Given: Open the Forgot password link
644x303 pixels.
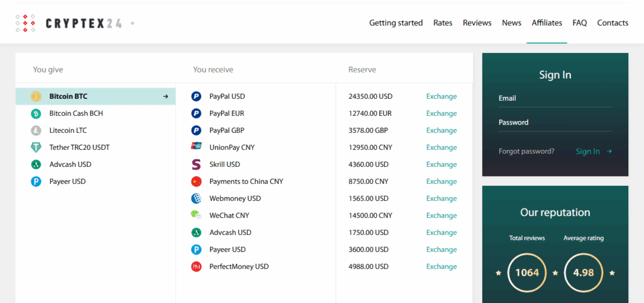Looking at the screenshot, I should pos(526,151).
